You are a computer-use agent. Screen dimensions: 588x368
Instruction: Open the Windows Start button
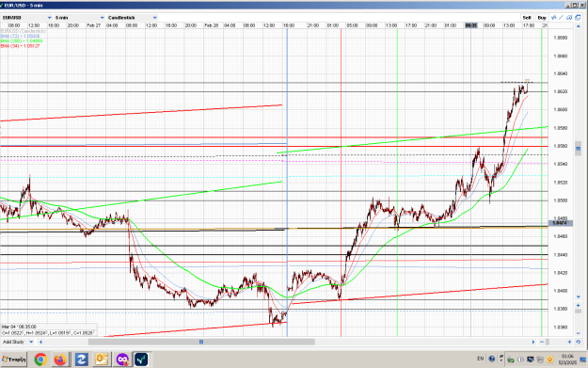coord(14,360)
